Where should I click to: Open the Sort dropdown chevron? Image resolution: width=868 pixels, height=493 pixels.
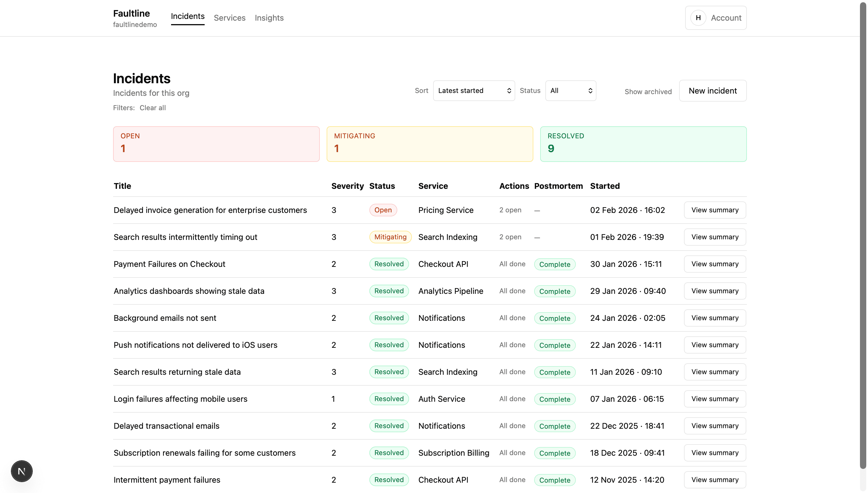[x=509, y=90]
